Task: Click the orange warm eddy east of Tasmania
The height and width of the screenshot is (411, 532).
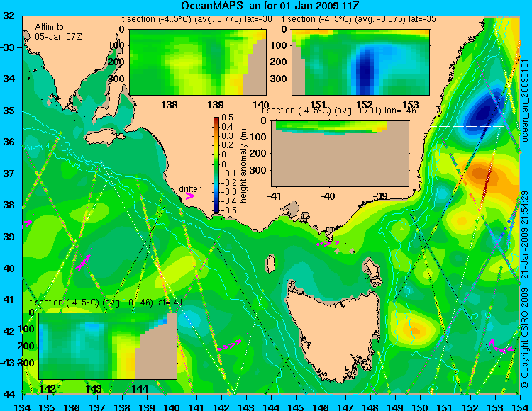Action: click(x=416, y=330)
